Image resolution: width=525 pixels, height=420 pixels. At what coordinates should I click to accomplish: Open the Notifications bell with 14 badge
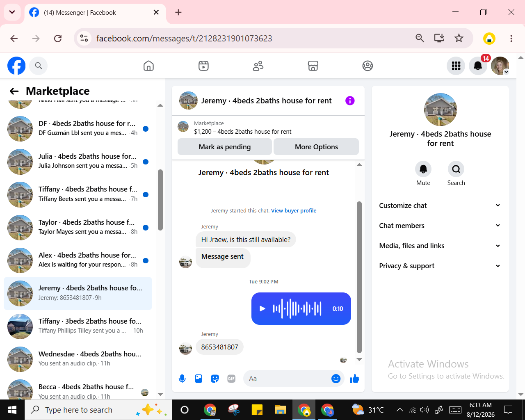click(478, 66)
